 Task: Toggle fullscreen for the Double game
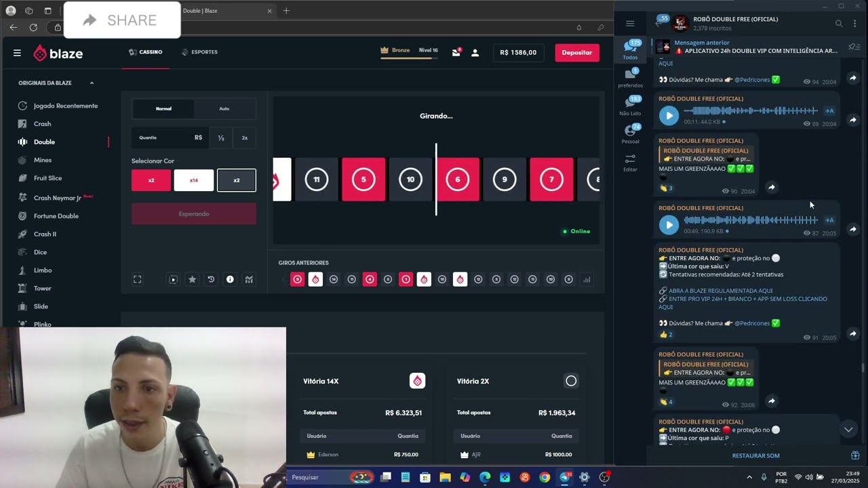[x=137, y=279]
